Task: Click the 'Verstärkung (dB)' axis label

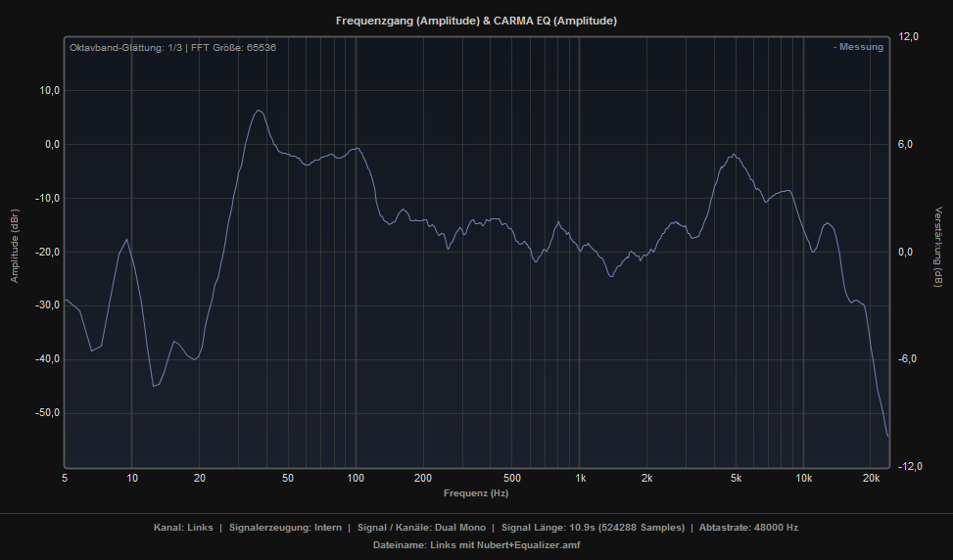Action: [938, 247]
